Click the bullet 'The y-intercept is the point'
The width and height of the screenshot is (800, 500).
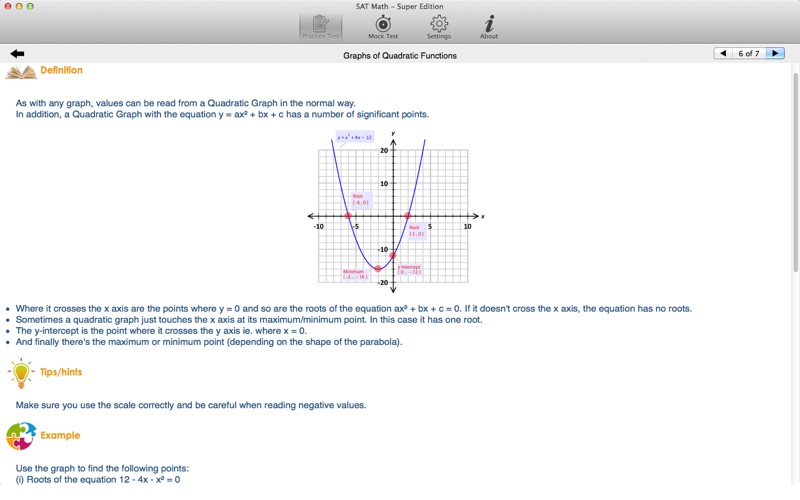coord(161,331)
